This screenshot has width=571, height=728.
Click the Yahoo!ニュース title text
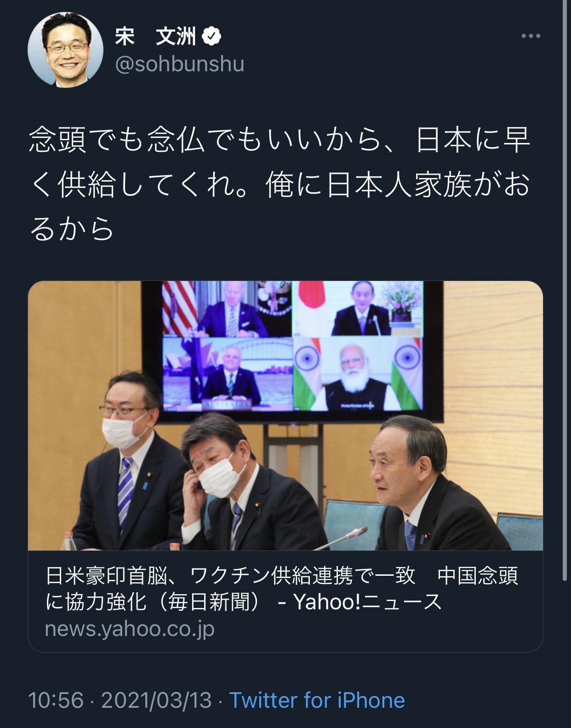pos(367,602)
